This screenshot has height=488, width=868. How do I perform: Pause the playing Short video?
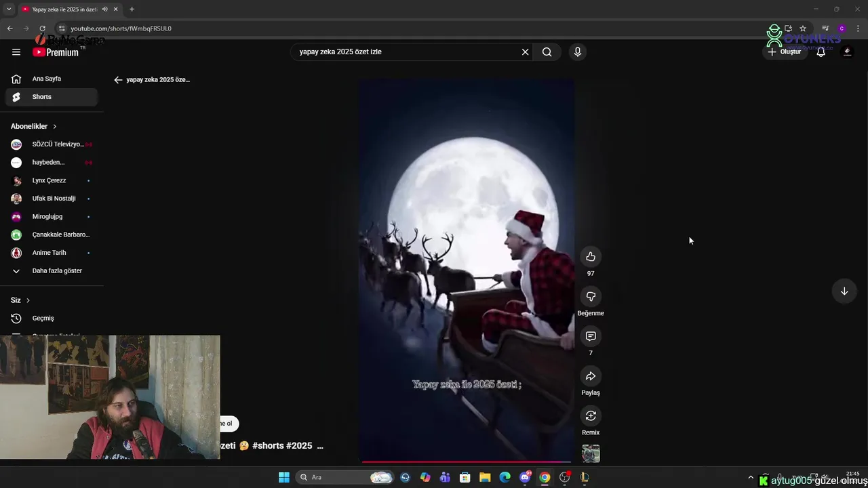click(467, 271)
